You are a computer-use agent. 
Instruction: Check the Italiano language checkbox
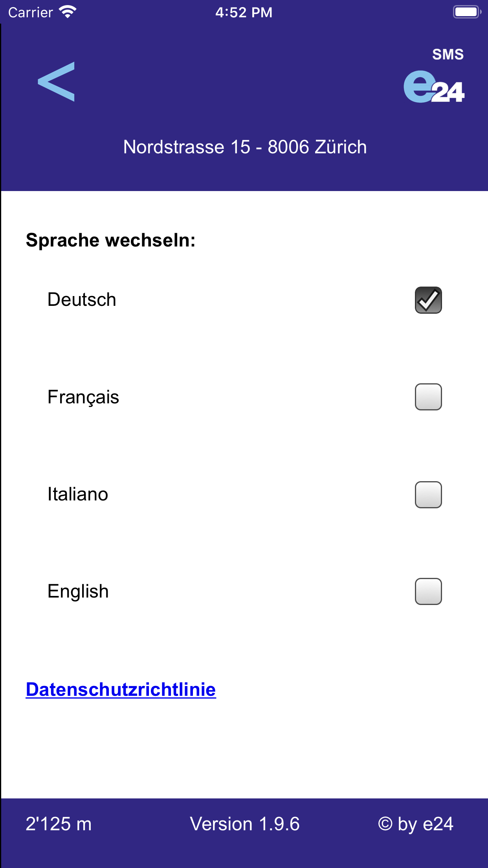pos(428,495)
